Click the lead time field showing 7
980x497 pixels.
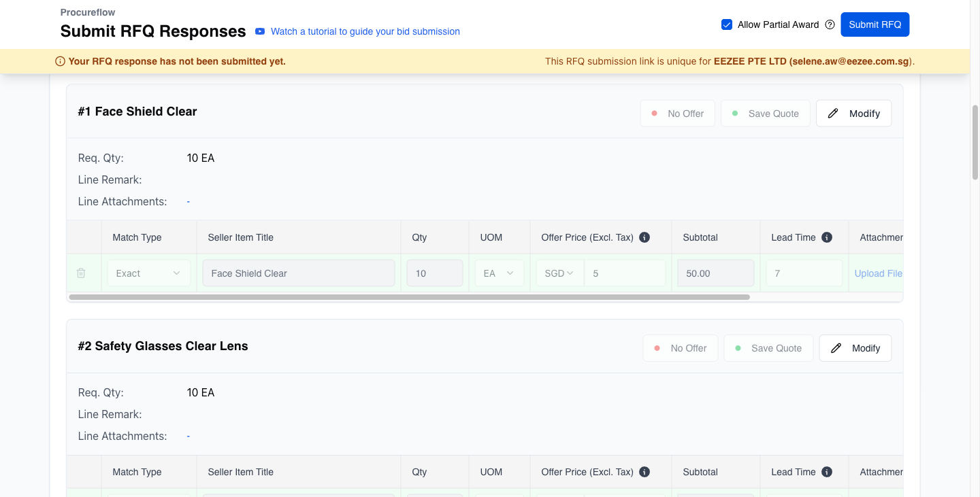point(804,273)
